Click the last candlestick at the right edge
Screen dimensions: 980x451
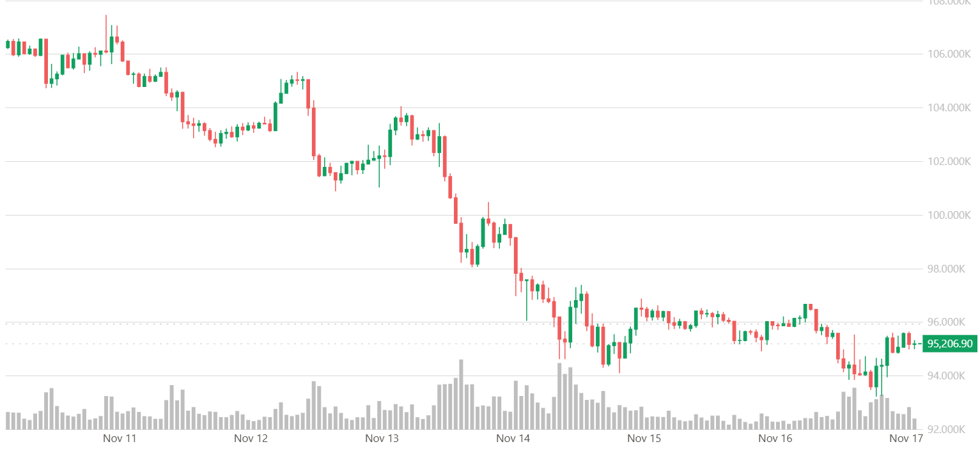(x=914, y=344)
